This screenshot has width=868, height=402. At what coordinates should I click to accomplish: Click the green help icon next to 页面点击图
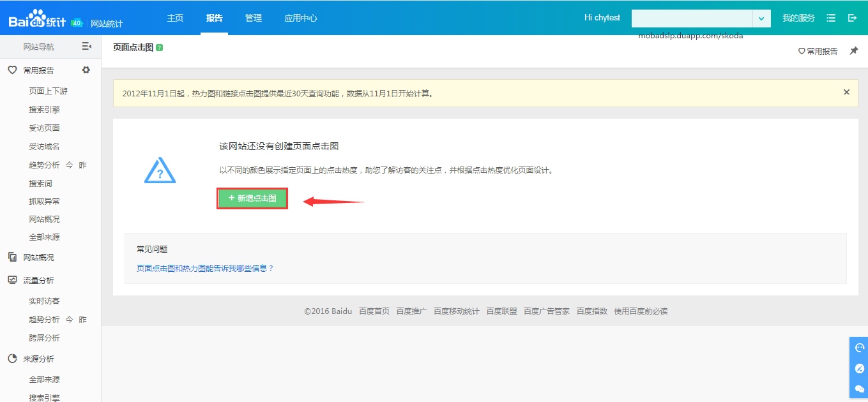pos(160,47)
